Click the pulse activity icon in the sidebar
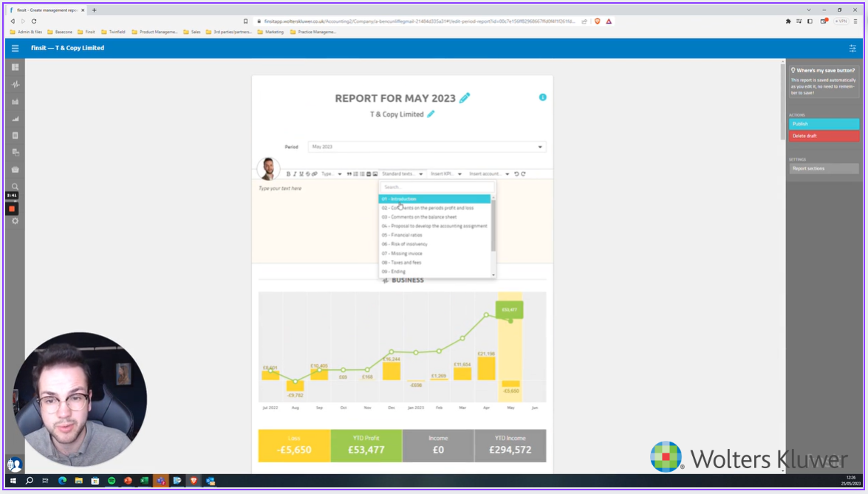 click(x=15, y=84)
